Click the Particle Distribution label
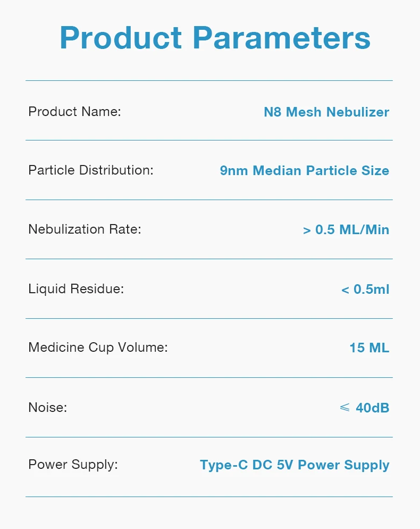The height and width of the screenshot is (529, 420). tap(90, 170)
